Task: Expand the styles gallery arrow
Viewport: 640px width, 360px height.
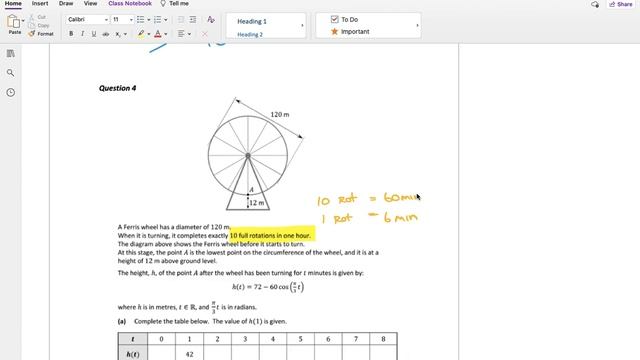Action: pos(302,25)
